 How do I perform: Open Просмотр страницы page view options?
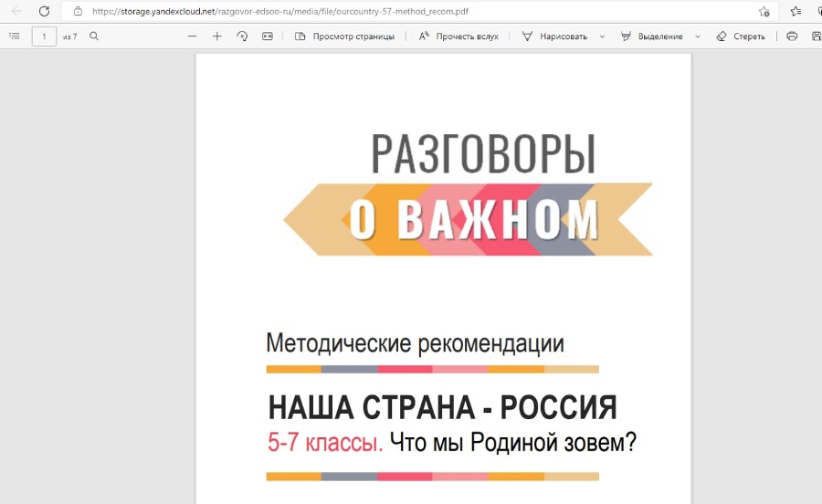pos(344,37)
